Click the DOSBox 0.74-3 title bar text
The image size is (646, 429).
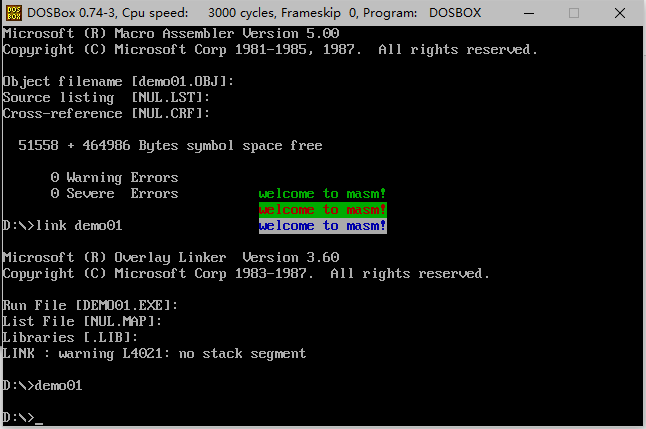(x=254, y=13)
